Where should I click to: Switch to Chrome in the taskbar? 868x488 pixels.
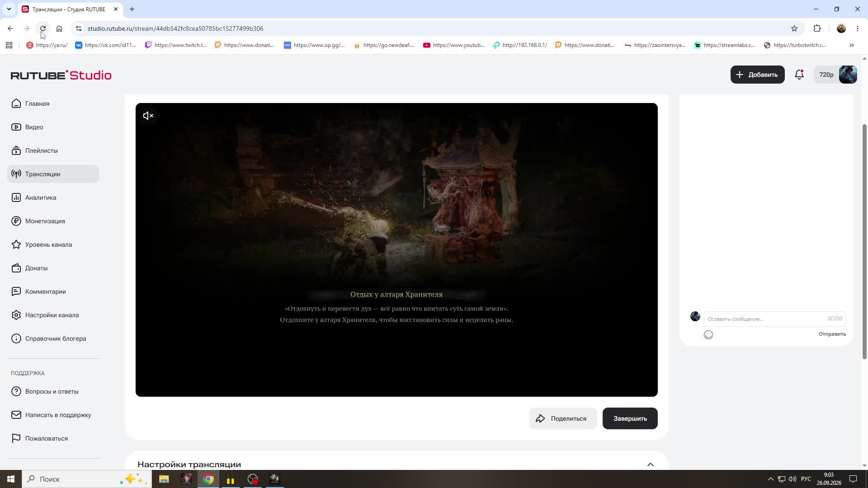coord(208,479)
